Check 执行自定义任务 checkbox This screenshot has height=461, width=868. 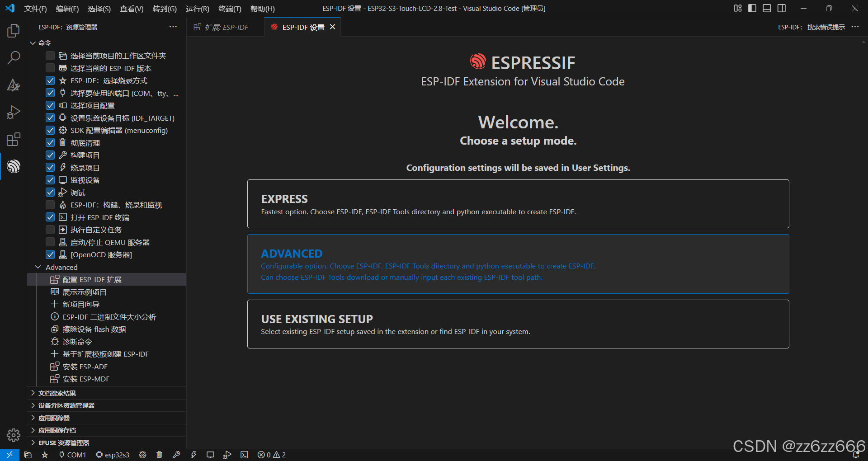click(50, 230)
